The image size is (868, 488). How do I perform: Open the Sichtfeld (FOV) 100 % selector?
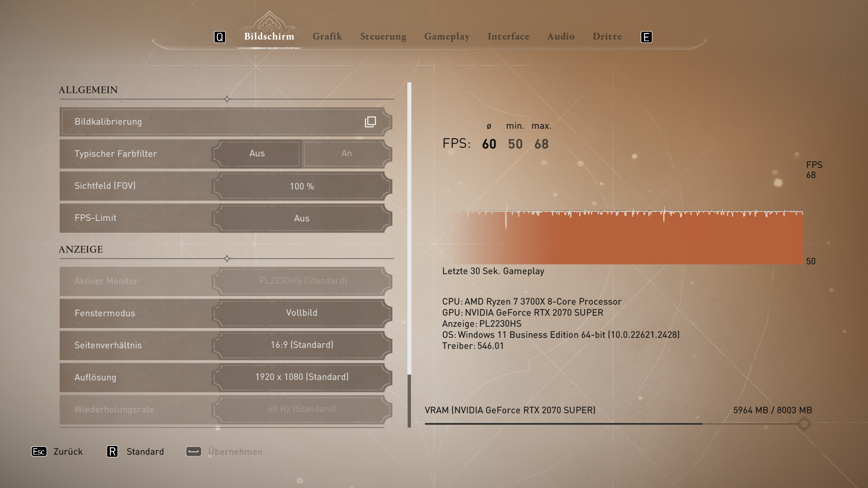[x=302, y=186]
